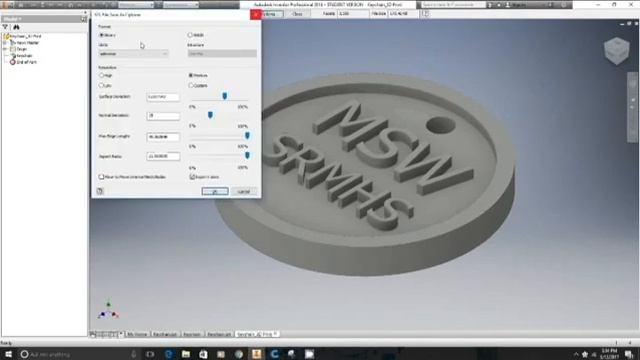
Task: Click the filter icon in Model browser
Action: [5, 27]
